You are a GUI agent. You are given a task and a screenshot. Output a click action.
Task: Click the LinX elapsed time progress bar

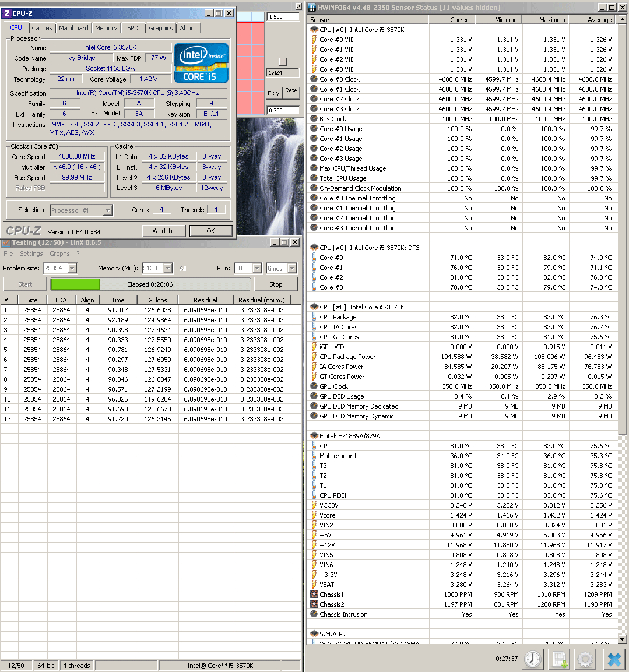coord(150,284)
